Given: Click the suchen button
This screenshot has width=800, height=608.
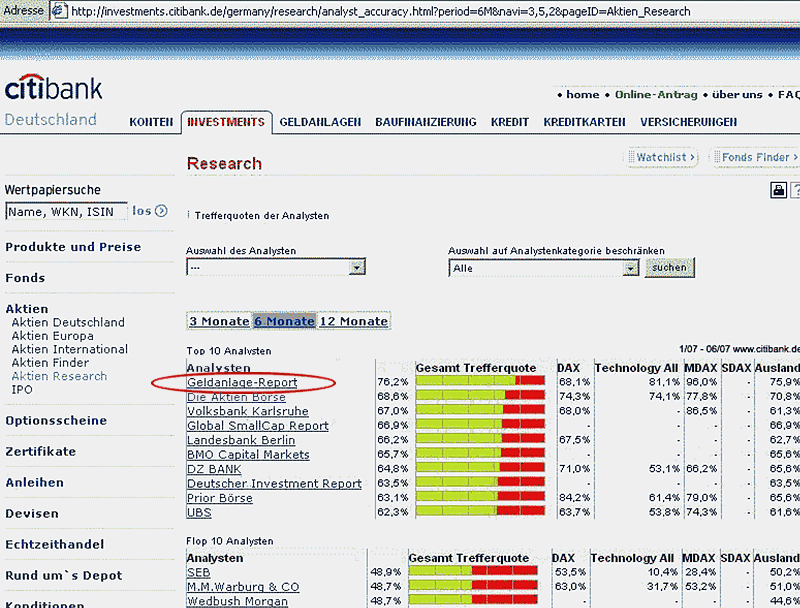Looking at the screenshot, I should pos(669,268).
